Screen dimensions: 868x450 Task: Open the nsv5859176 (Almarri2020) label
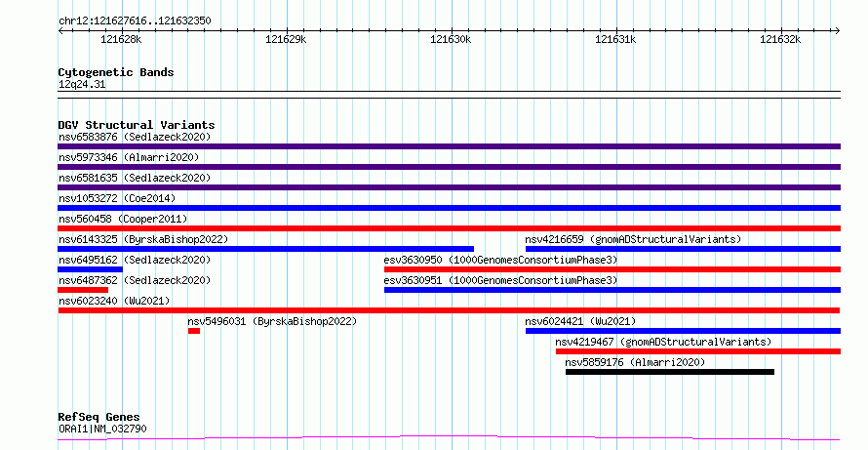point(636,362)
